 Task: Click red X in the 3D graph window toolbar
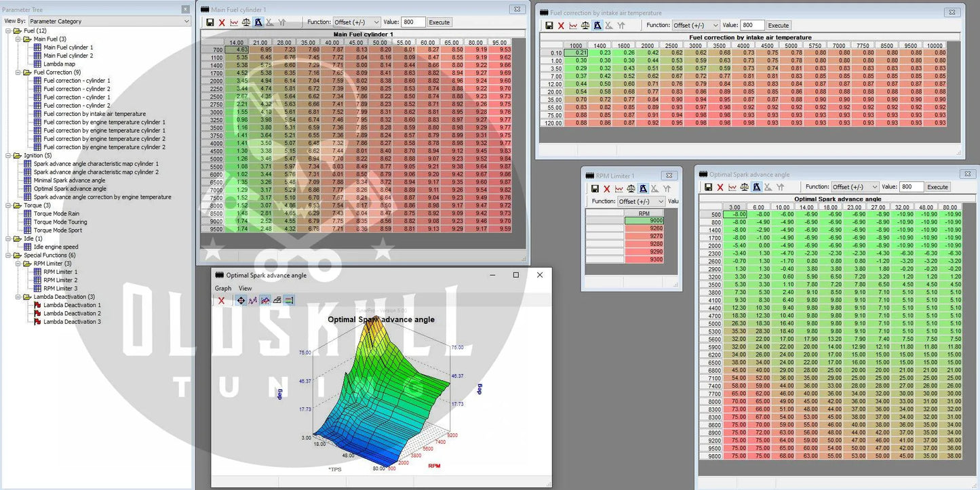point(221,300)
